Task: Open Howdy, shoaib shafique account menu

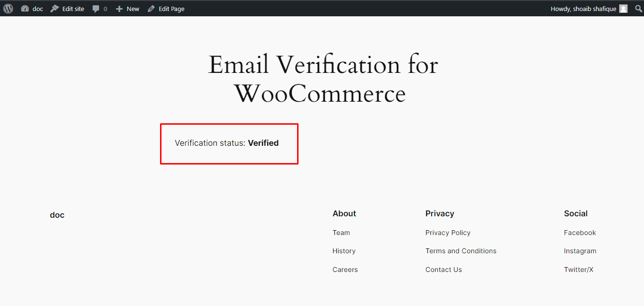Action: click(x=589, y=9)
